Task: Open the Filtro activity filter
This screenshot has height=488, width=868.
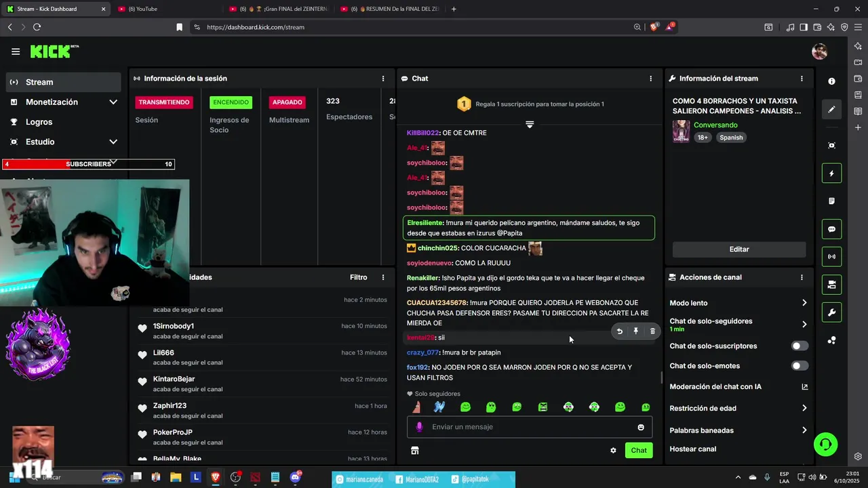Action: click(x=359, y=277)
